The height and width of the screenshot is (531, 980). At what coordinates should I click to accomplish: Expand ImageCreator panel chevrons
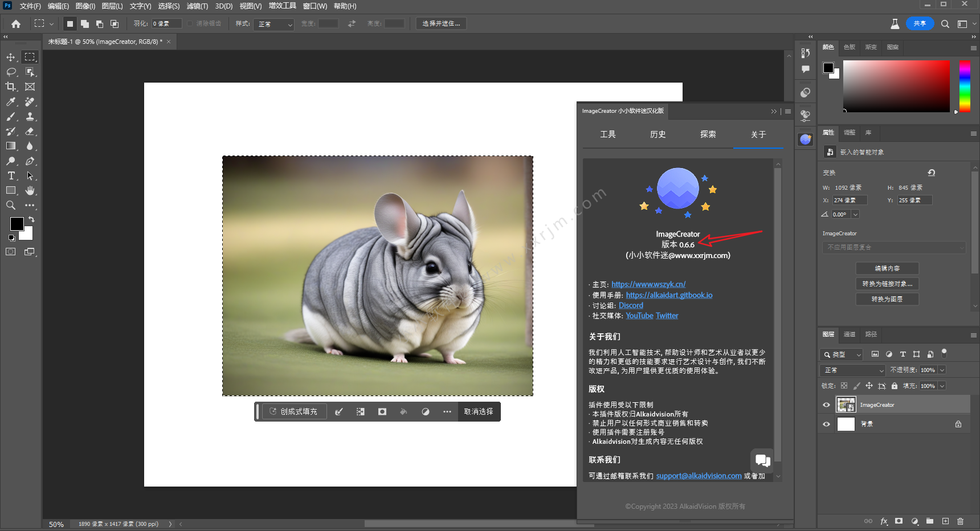774,111
